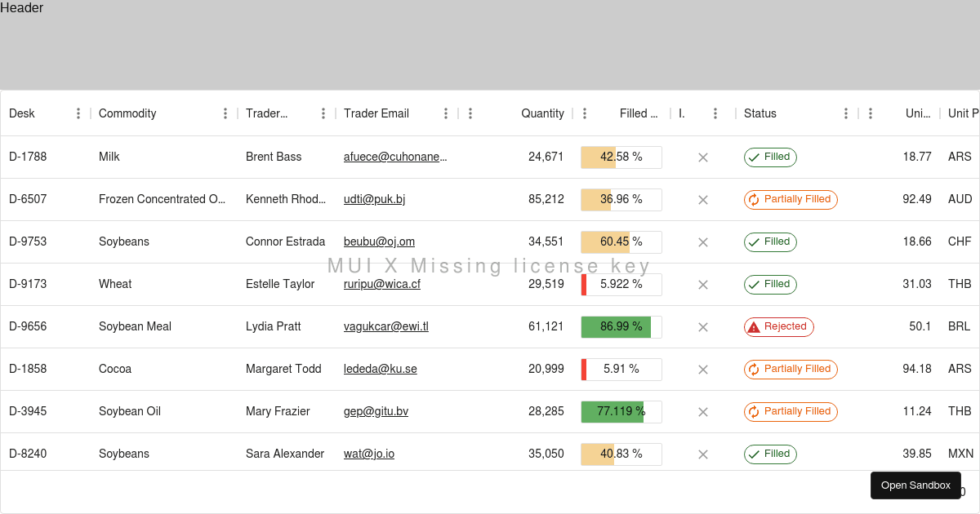The image size is (980, 514).
Task: Toggle the X mark in the Wheat row
Action: 702,284
